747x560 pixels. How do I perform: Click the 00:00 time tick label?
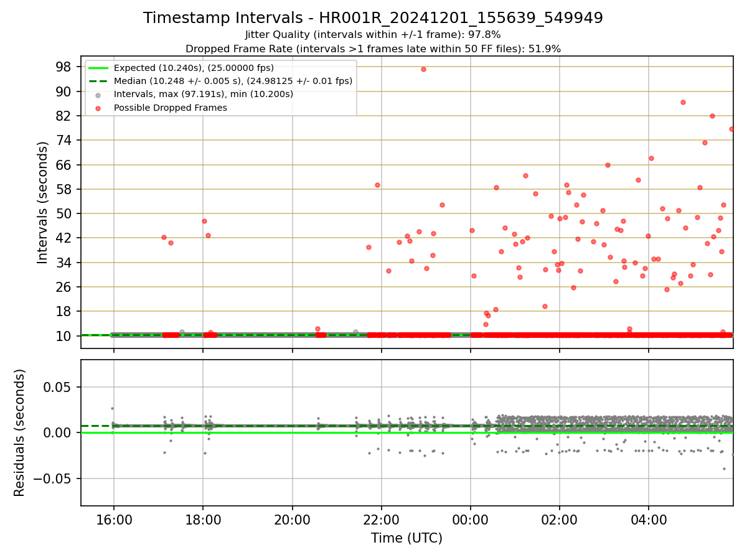tap(471, 520)
